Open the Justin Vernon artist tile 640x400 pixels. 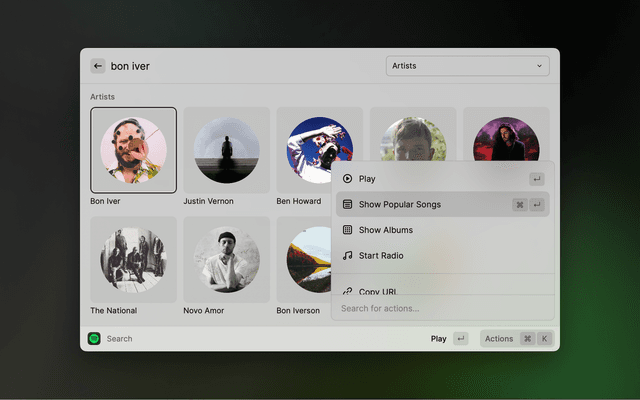[x=226, y=150]
